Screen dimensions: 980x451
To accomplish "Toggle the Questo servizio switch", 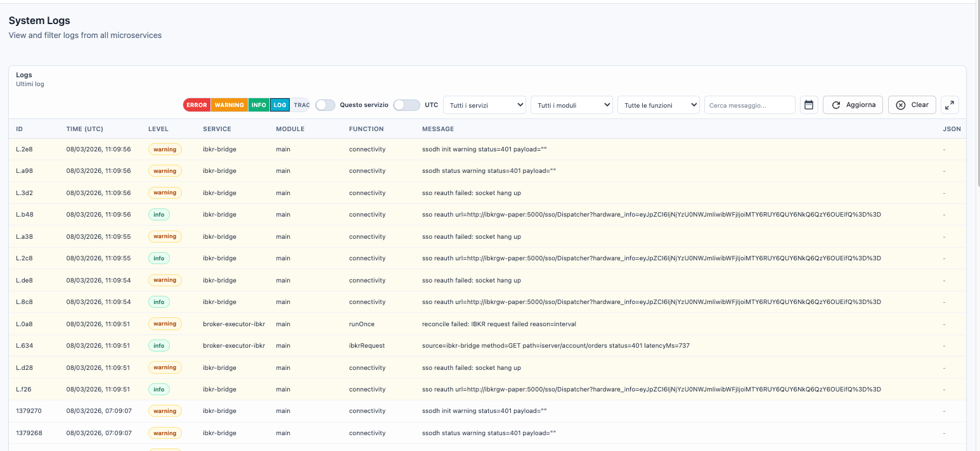I will pos(325,105).
